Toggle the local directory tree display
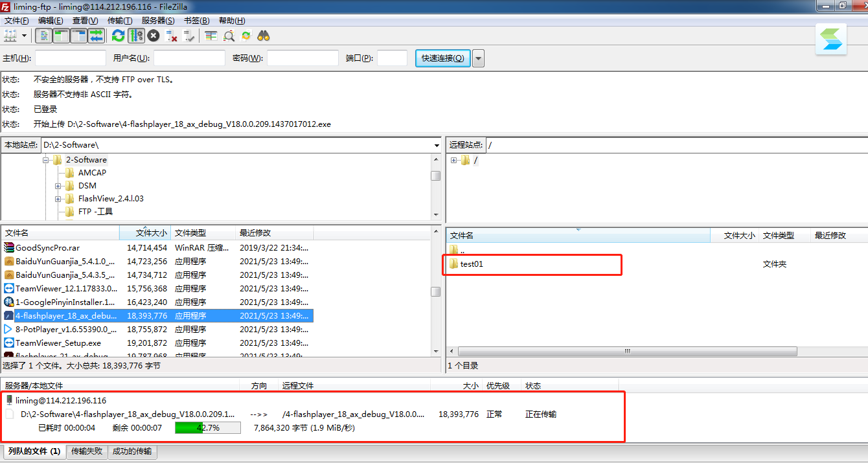This screenshot has height=463, width=868. pyautogui.click(x=62, y=36)
